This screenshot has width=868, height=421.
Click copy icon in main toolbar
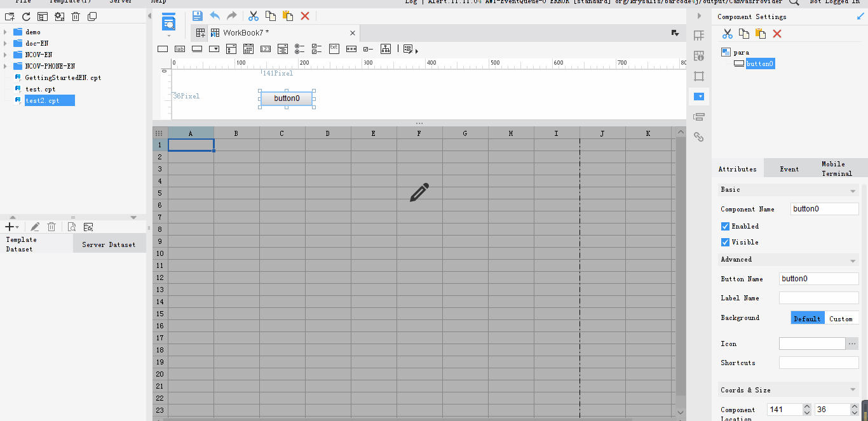tap(271, 17)
